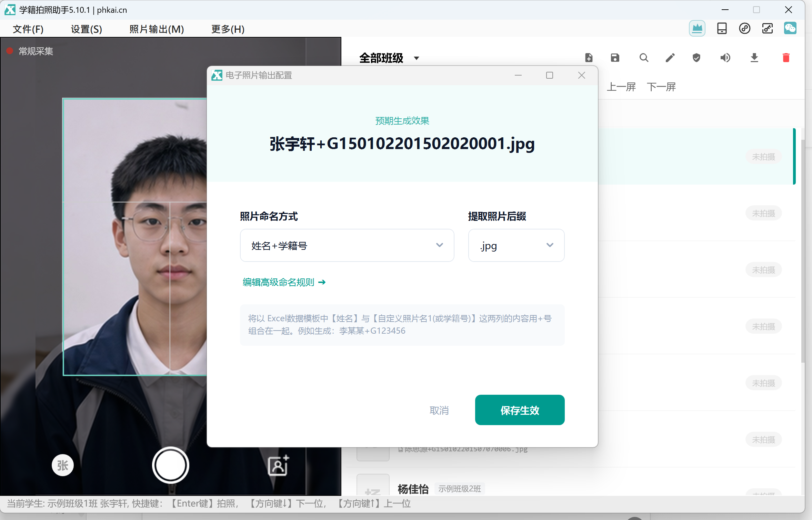This screenshot has height=520, width=812.
Task: Open the 姓名+学籍号 naming method dropdown
Action: click(347, 245)
